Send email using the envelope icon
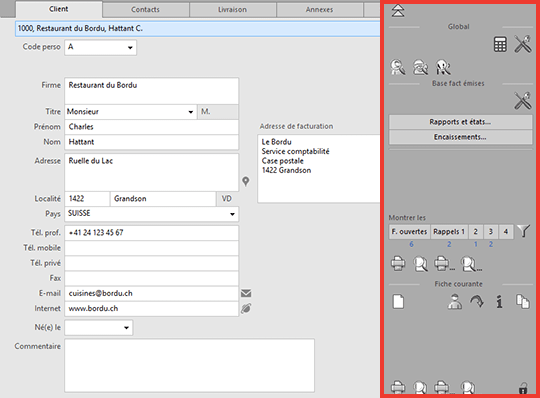This screenshot has height=398, width=540. pyautogui.click(x=246, y=293)
